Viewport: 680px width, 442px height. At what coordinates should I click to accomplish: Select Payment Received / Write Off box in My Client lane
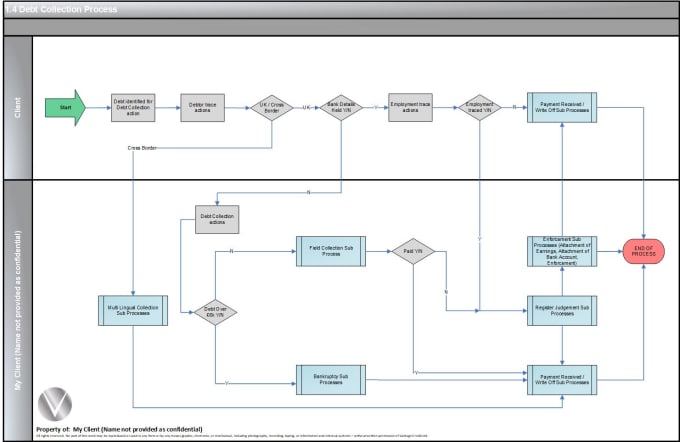coord(562,380)
